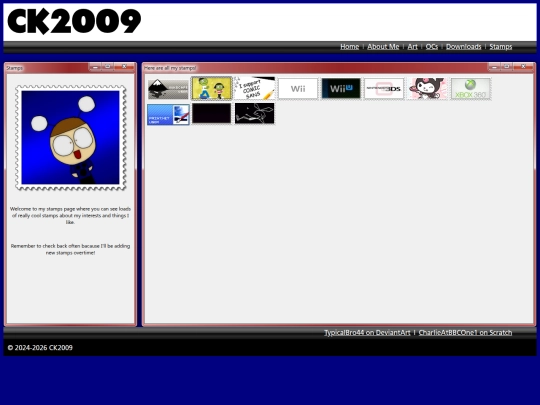Click the CK2009 site logo
Screen dimensions: 540x405
pos(74,21)
